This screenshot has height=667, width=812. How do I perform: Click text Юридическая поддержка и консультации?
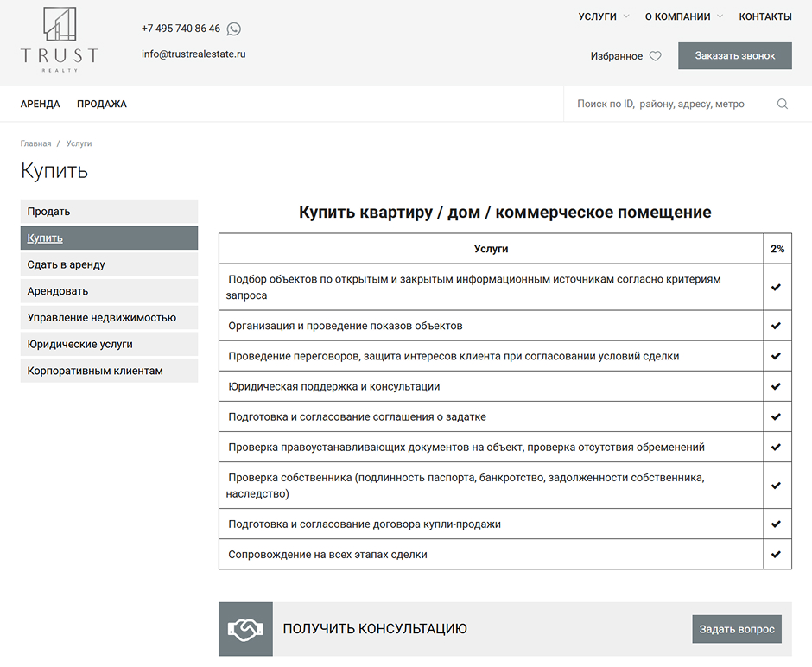pos(334,386)
